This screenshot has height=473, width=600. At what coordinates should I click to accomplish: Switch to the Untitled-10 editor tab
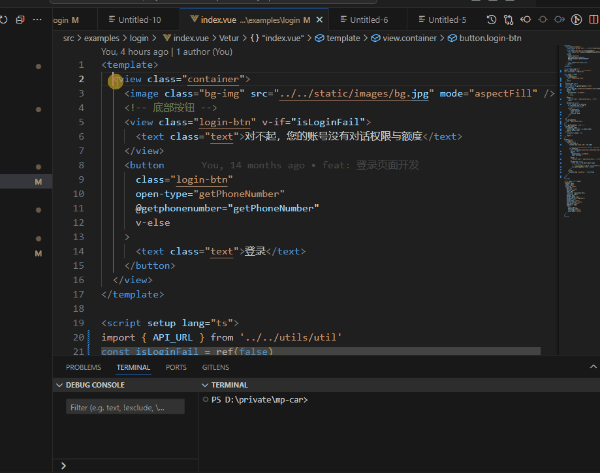point(139,19)
